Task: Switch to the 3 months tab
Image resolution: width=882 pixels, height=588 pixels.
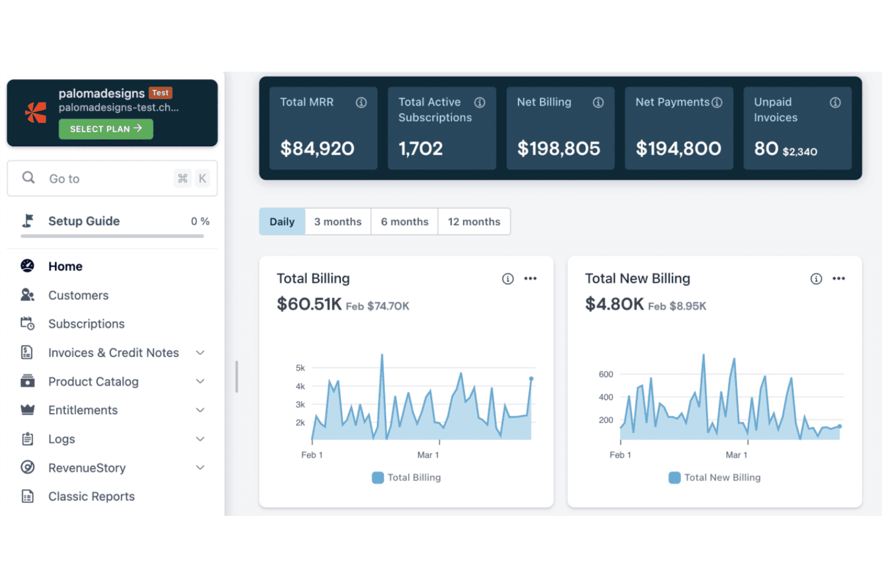Action: coord(338,222)
